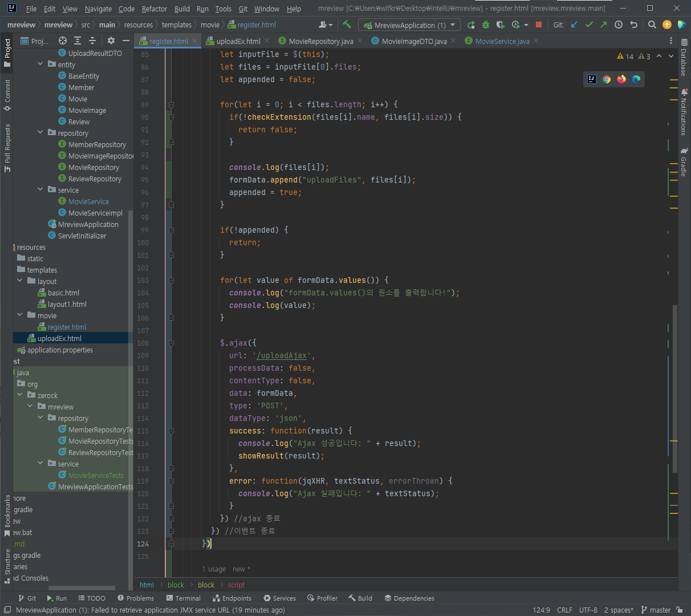
Task: Open Dependencies tool window
Action: point(409,598)
